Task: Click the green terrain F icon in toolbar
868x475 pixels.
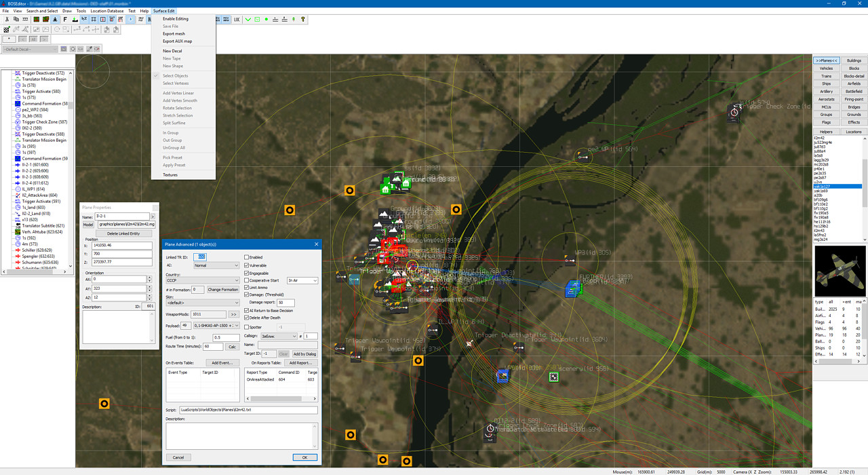Action: point(75,19)
